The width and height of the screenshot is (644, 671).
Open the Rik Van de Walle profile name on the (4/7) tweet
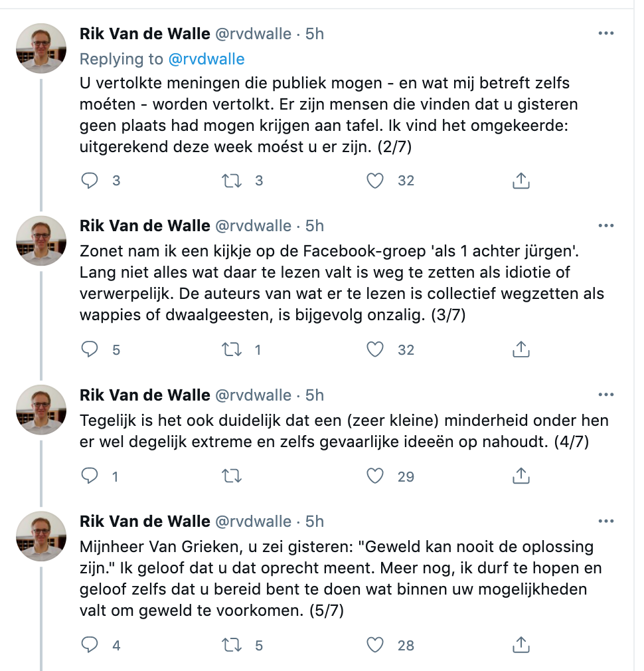pos(145,395)
